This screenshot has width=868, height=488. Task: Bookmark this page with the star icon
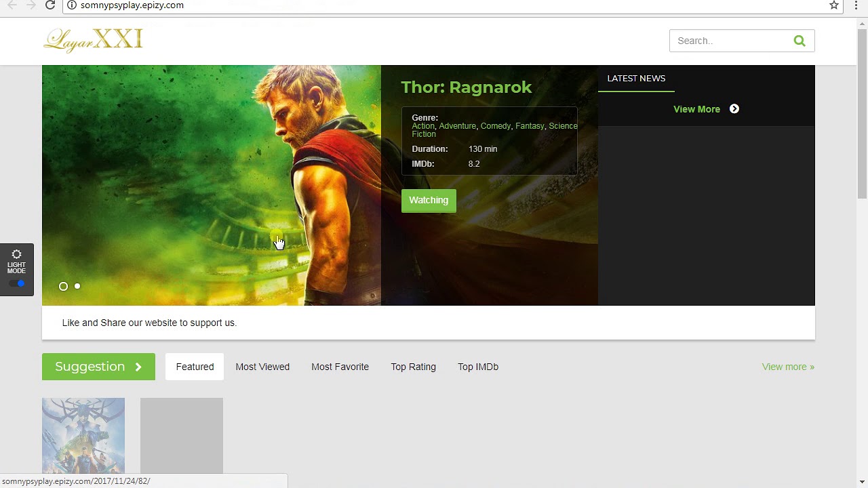(x=834, y=5)
